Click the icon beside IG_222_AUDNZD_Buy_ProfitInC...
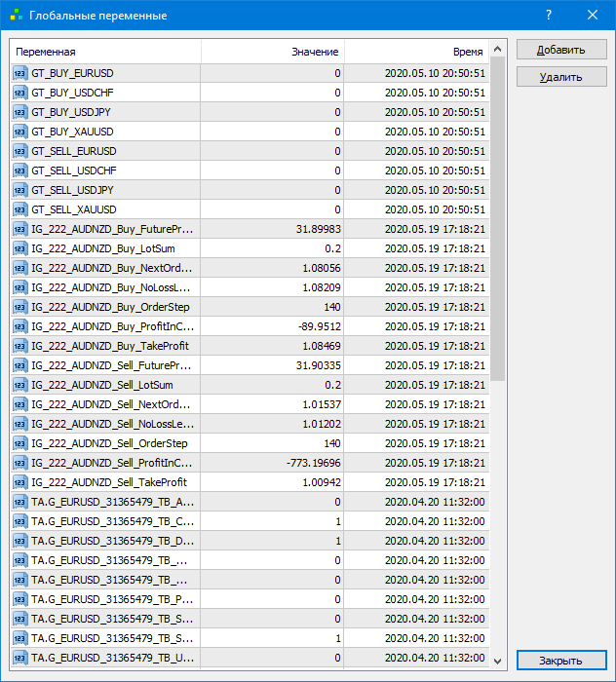This screenshot has width=616, height=682. point(20,326)
